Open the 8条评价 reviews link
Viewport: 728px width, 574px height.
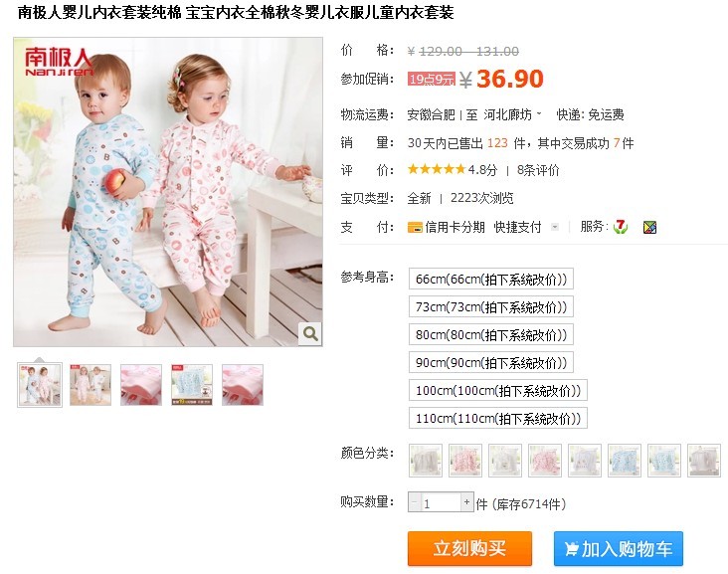[x=538, y=170]
